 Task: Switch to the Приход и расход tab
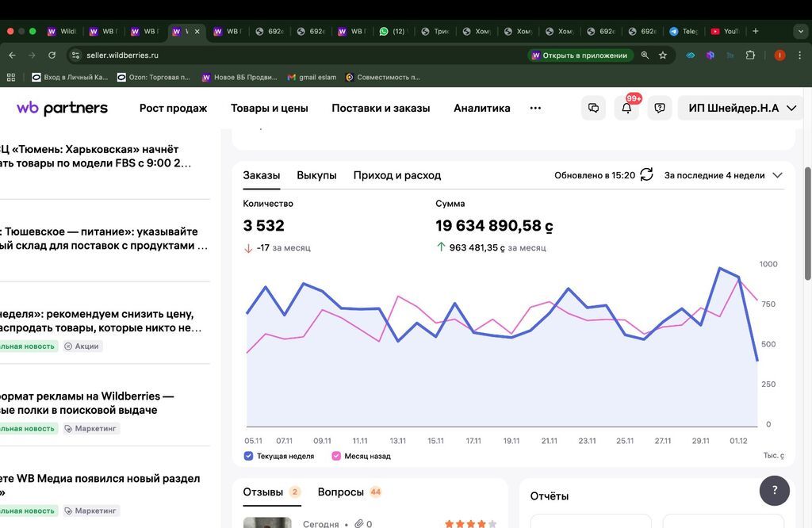pos(397,175)
